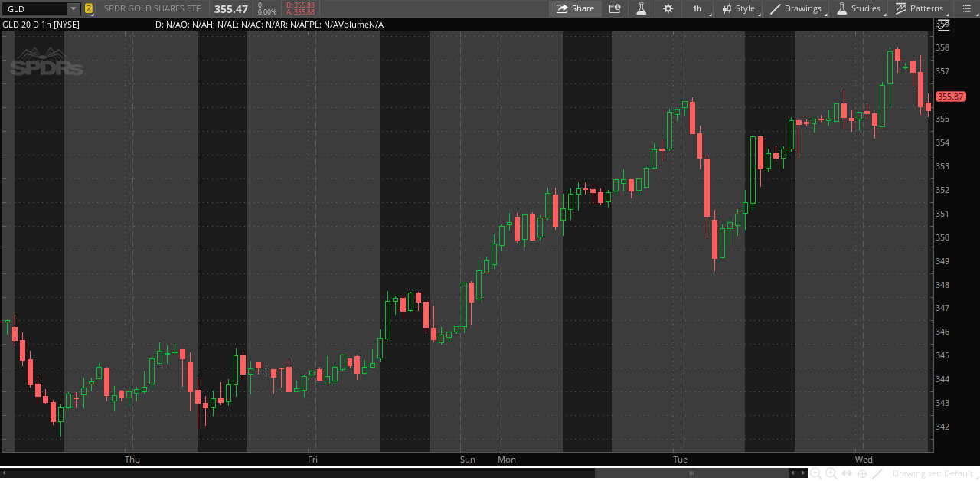The height and width of the screenshot is (481, 980).
Task: Open chart settings gear icon
Action: click(668, 8)
